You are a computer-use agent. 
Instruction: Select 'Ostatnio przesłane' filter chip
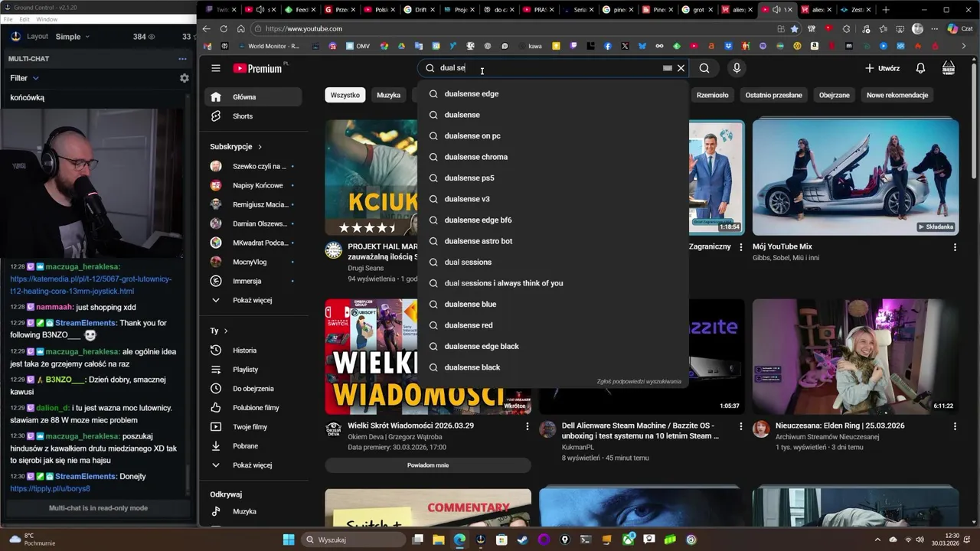774,95
